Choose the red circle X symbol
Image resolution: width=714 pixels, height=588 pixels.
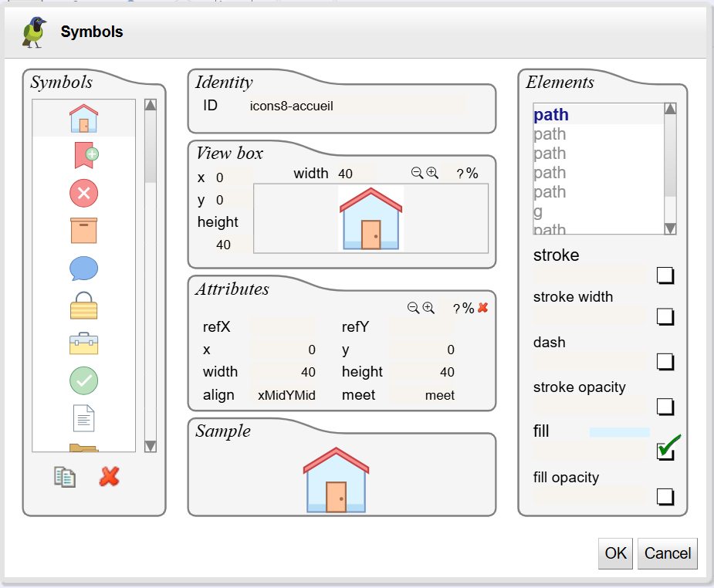point(83,193)
